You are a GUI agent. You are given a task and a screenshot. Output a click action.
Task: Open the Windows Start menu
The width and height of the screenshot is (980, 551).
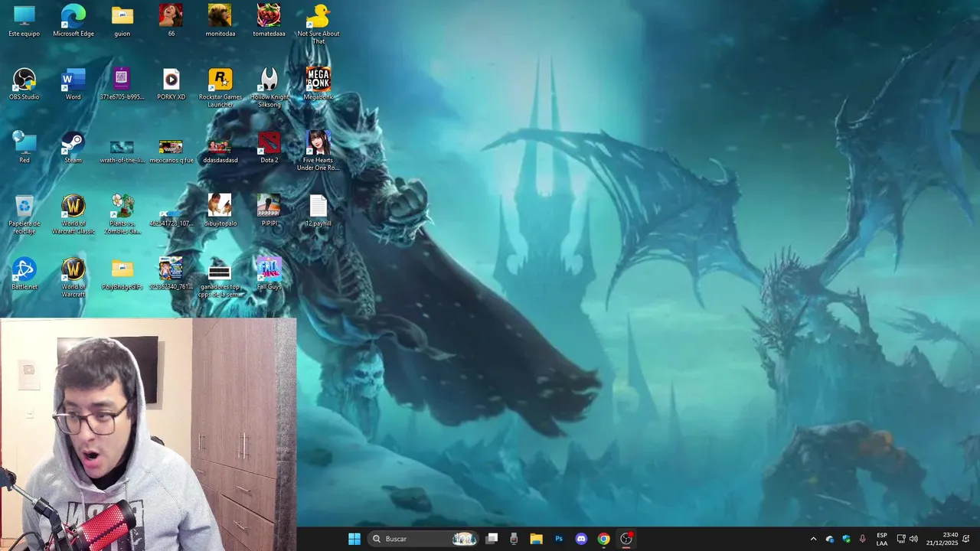(x=354, y=539)
